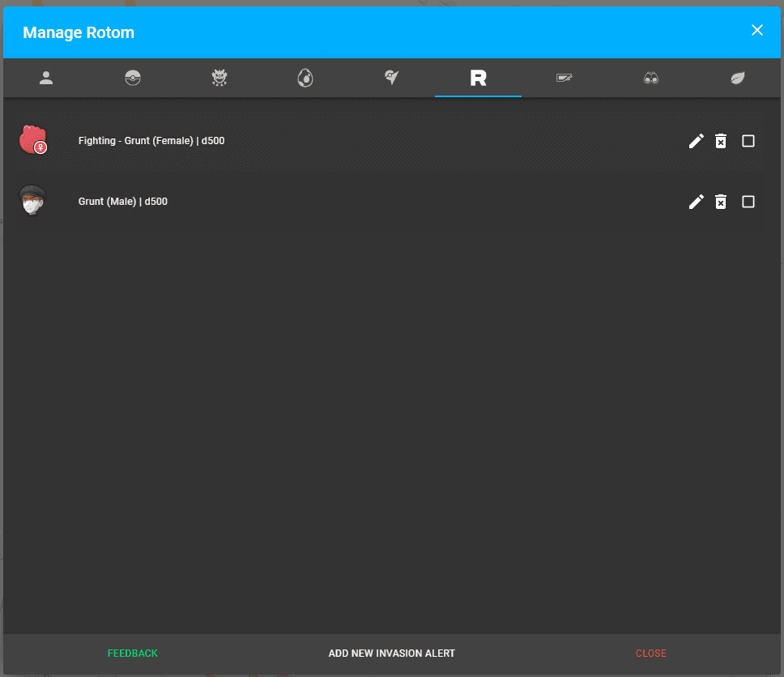Screen dimensions: 784x677
Task: Open the profile person tab
Action: click(46, 79)
